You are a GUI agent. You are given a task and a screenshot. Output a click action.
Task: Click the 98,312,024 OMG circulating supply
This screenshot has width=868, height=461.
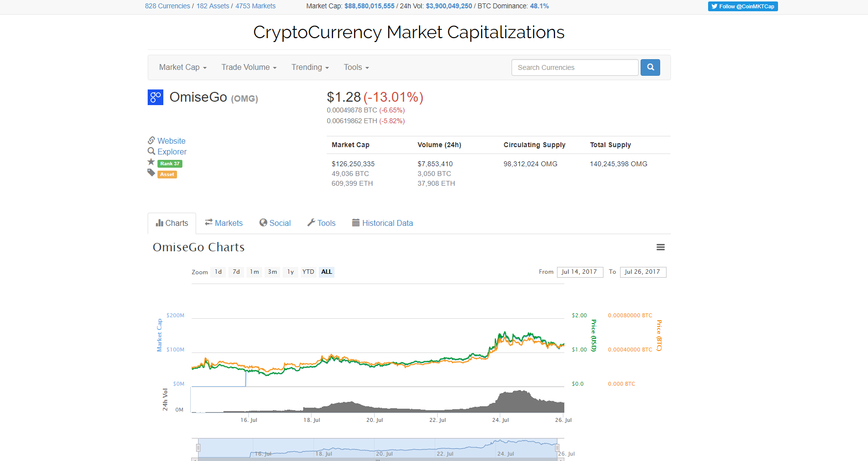(531, 164)
